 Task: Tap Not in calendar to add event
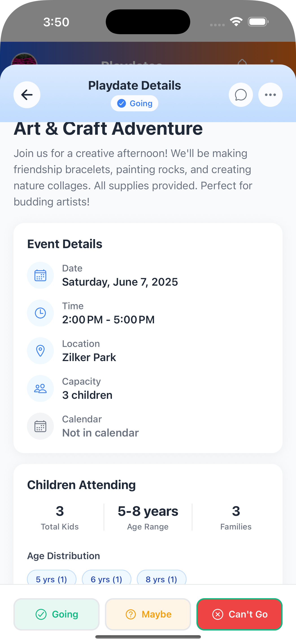100,433
